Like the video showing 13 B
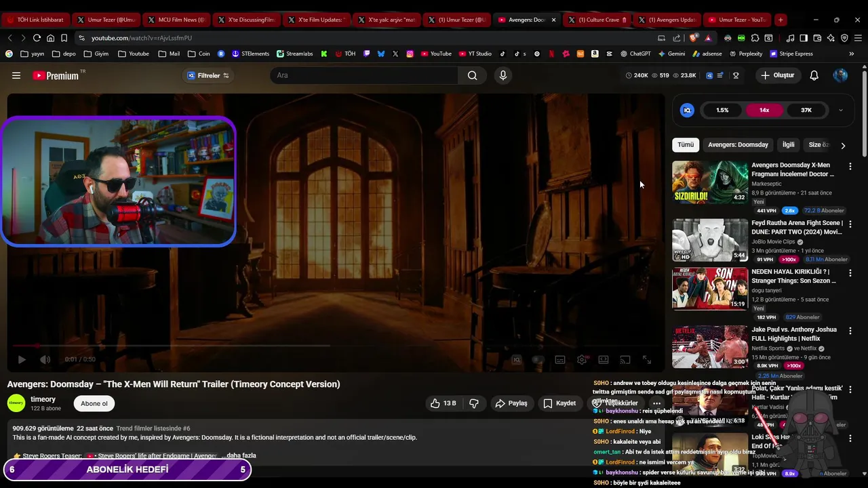 tap(443, 403)
